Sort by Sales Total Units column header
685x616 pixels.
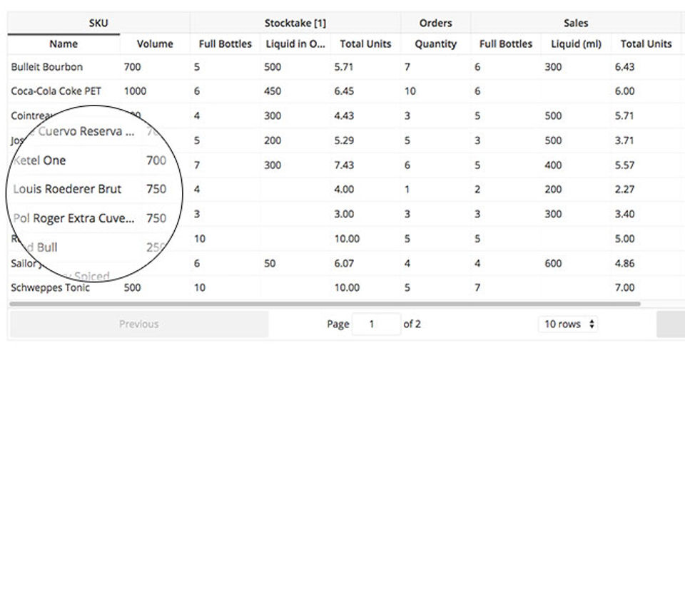click(x=646, y=43)
